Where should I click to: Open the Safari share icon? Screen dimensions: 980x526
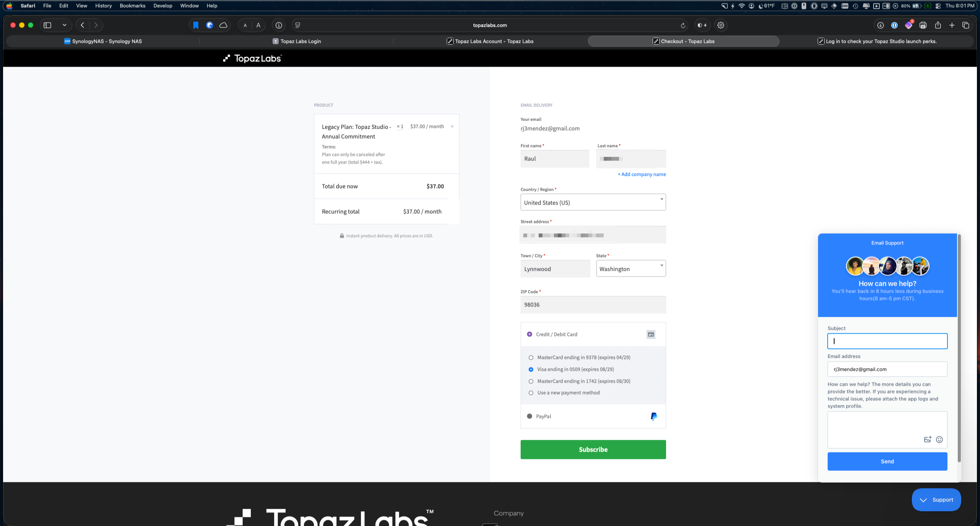(938, 25)
